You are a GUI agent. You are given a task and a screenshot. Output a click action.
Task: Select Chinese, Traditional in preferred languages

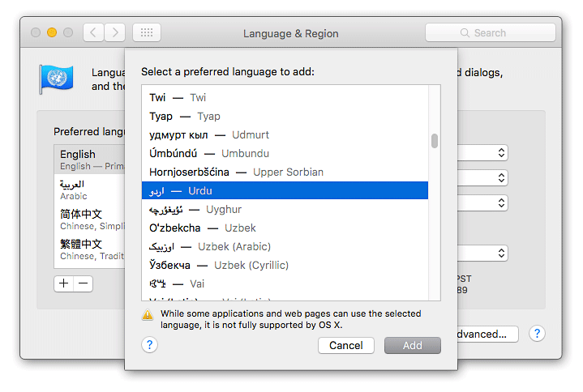(89, 249)
